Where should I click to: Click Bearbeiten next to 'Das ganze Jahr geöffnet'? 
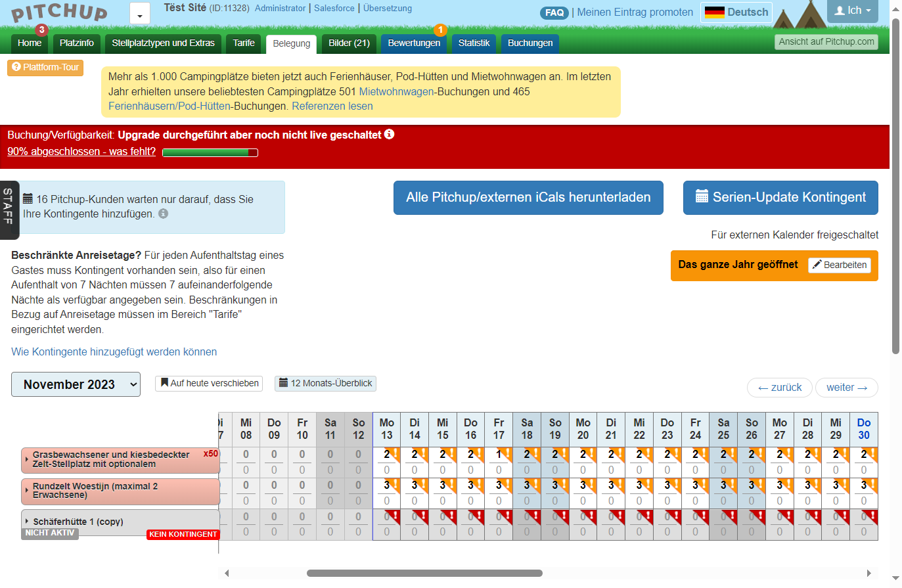pyautogui.click(x=840, y=265)
